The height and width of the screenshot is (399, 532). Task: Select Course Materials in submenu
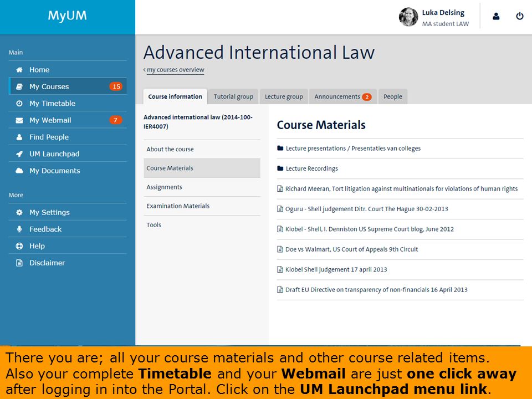202,168
